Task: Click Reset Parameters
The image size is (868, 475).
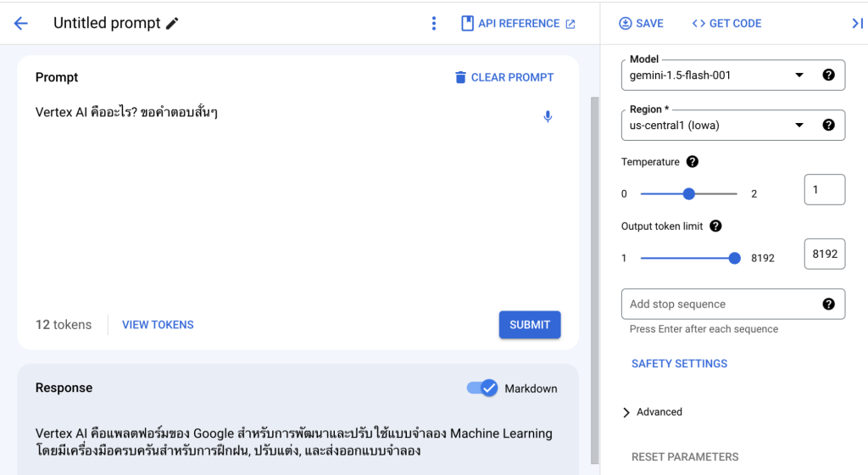Action: [685, 456]
